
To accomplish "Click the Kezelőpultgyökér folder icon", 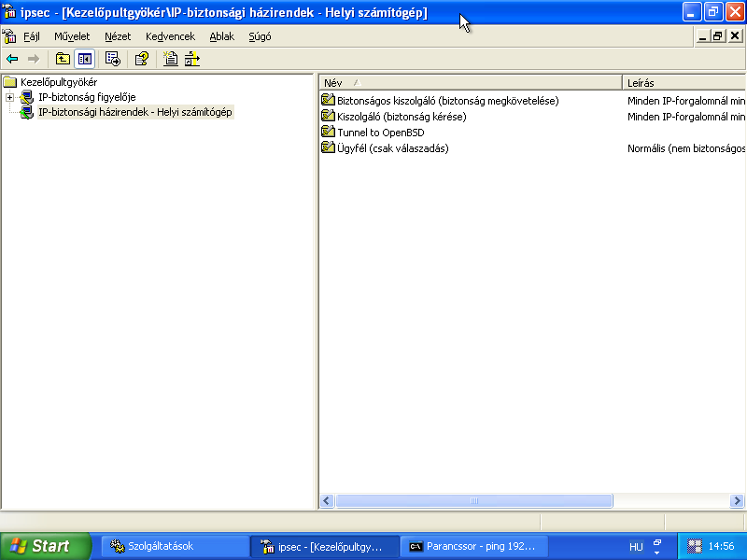I will click(10, 82).
